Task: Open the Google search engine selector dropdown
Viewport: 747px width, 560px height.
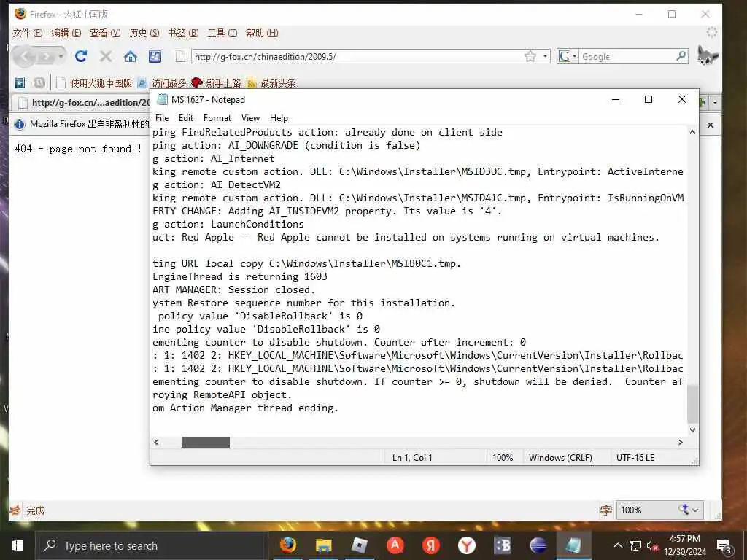Action: (568, 57)
